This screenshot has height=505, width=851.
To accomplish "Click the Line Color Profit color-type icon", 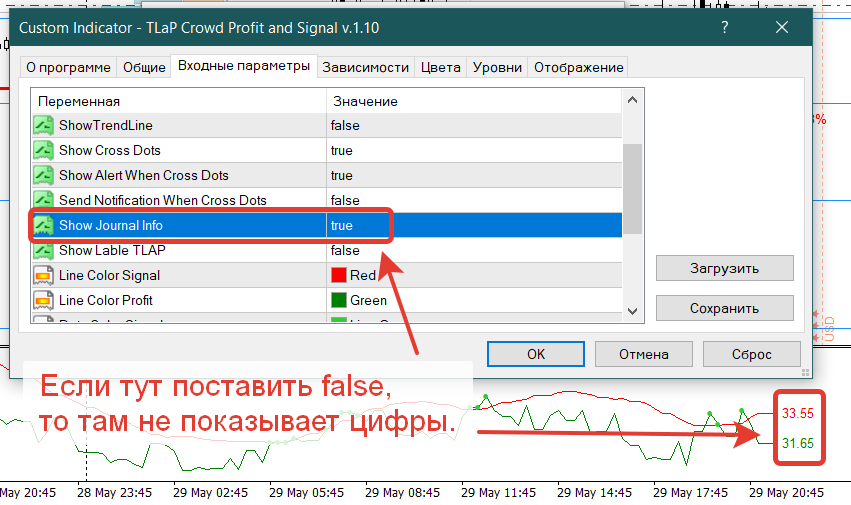I will (43, 300).
